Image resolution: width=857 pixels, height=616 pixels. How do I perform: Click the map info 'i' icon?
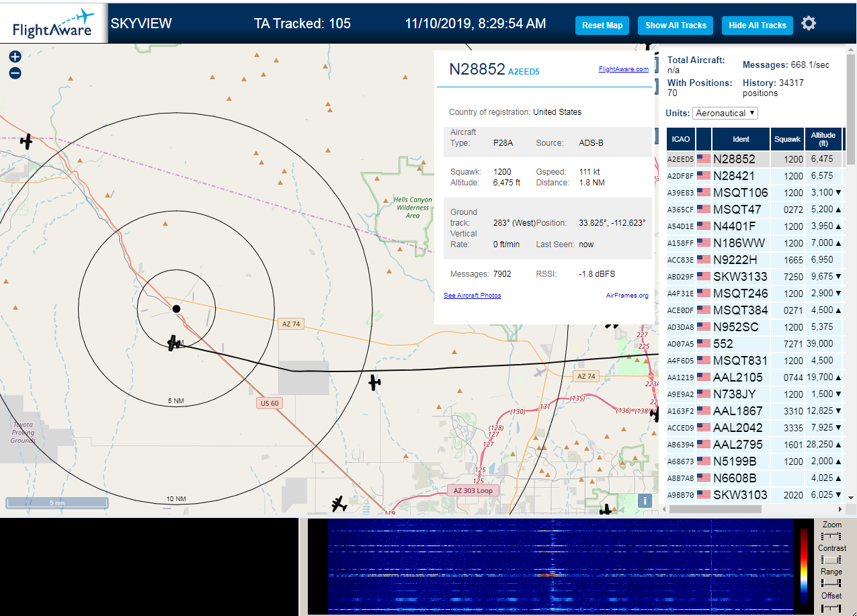point(645,500)
